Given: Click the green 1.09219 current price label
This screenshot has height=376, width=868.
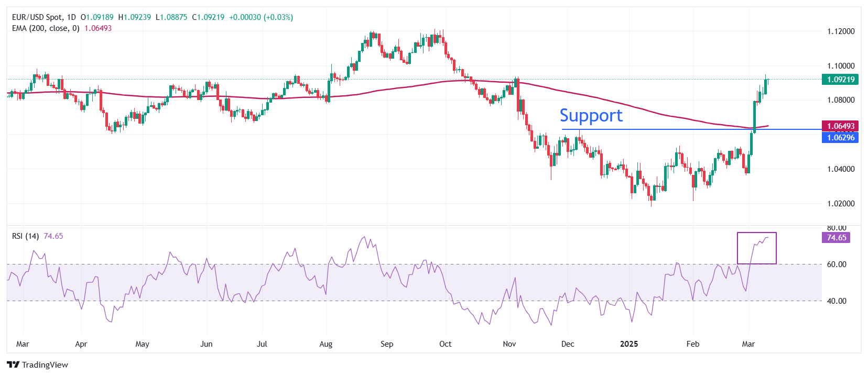Looking at the screenshot, I should (840, 80).
